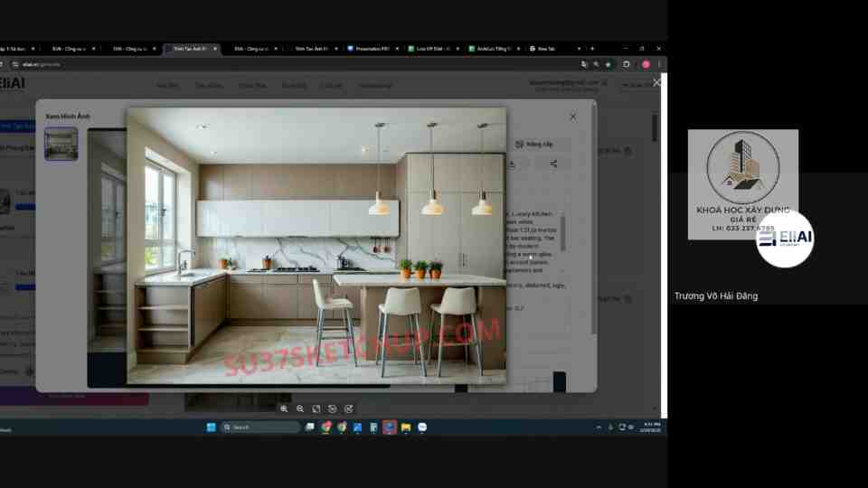This screenshot has height=488, width=868.
Task: Click the dialog's vertical scrollbar
Action: tap(594, 219)
